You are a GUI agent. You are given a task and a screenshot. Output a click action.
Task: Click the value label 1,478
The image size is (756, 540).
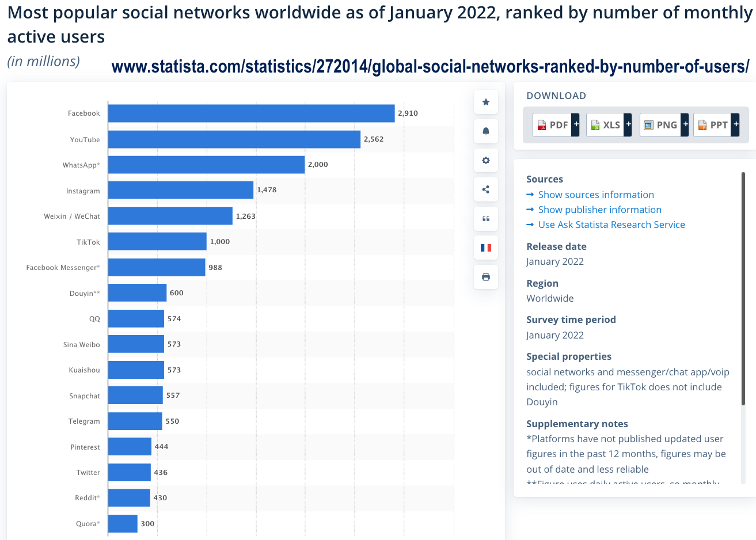coord(267,190)
